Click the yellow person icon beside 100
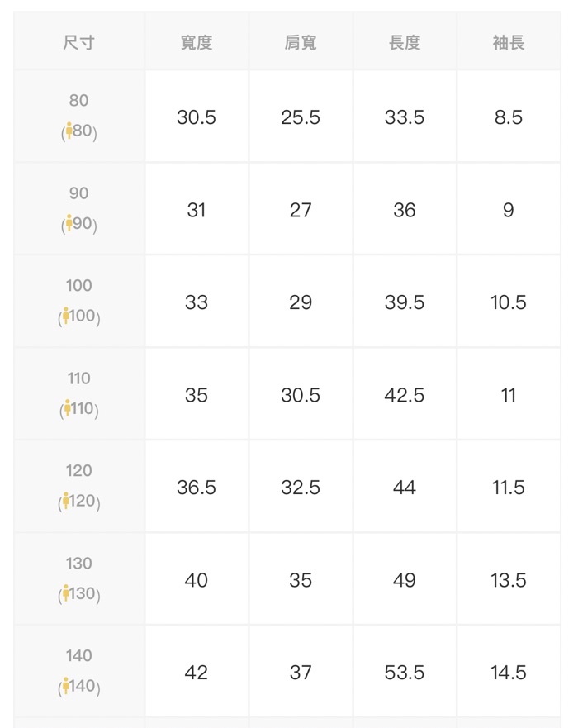The image size is (578, 728). (66, 316)
